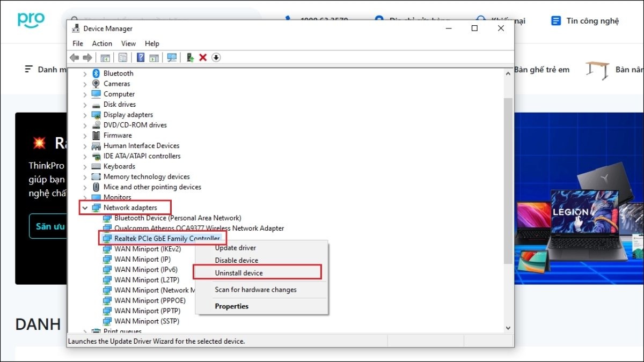Select the Monitors category icon
Viewport: 644px width, 362px height.
pyautogui.click(x=96, y=197)
